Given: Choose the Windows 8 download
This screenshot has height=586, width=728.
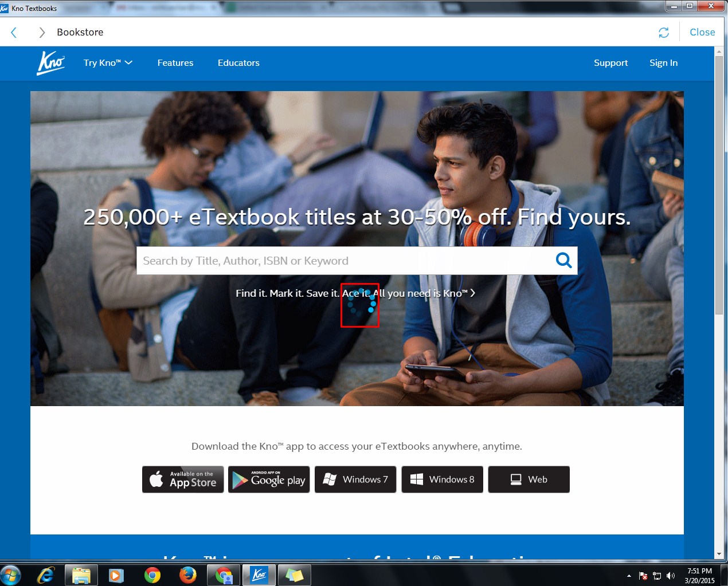Looking at the screenshot, I should tap(442, 479).
